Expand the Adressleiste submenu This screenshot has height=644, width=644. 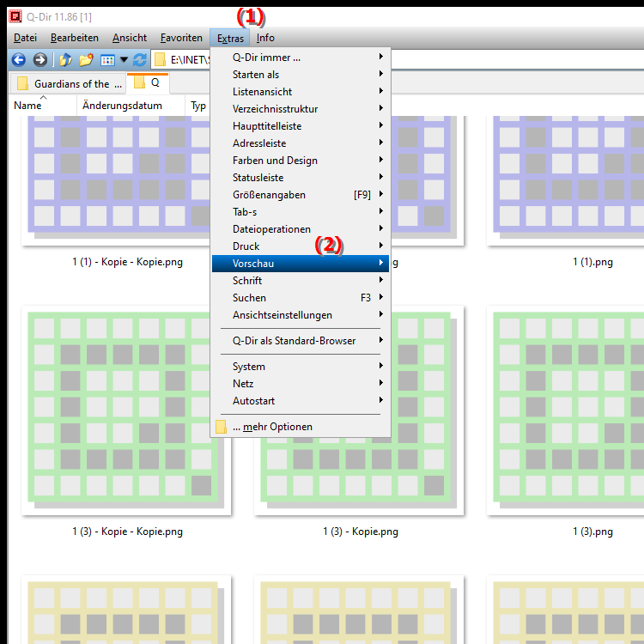pyautogui.click(x=301, y=143)
